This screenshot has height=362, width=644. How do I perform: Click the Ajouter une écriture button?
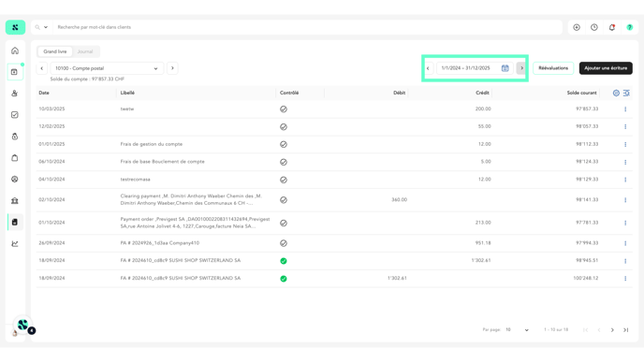(x=606, y=68)
